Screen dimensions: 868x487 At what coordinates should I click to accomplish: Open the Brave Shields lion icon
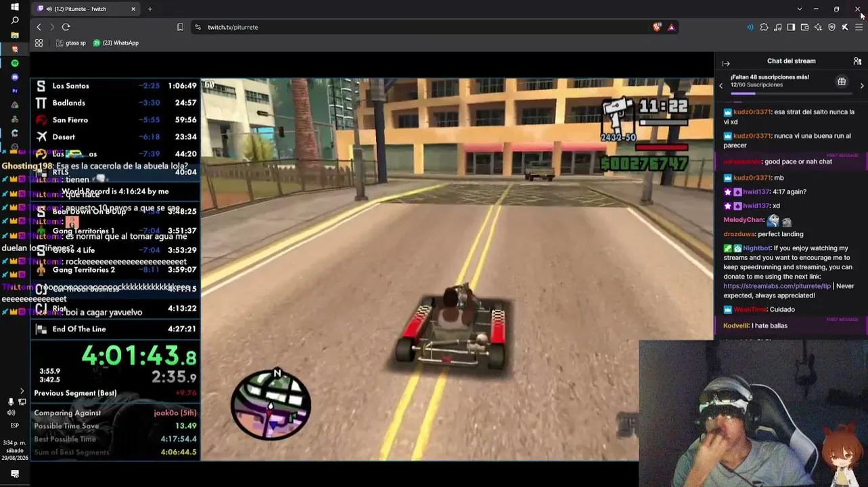coord(657,27)
